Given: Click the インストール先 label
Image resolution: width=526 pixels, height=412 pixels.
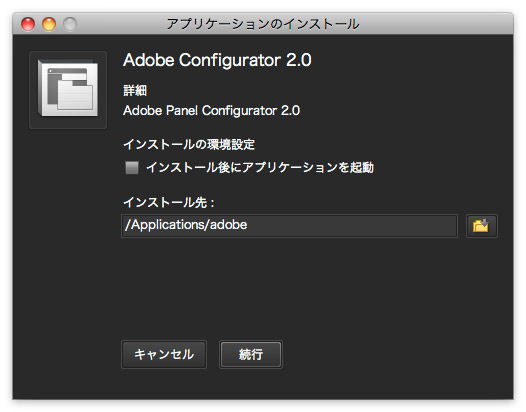Looking at the screenshot, I should [x=168, y=202].
